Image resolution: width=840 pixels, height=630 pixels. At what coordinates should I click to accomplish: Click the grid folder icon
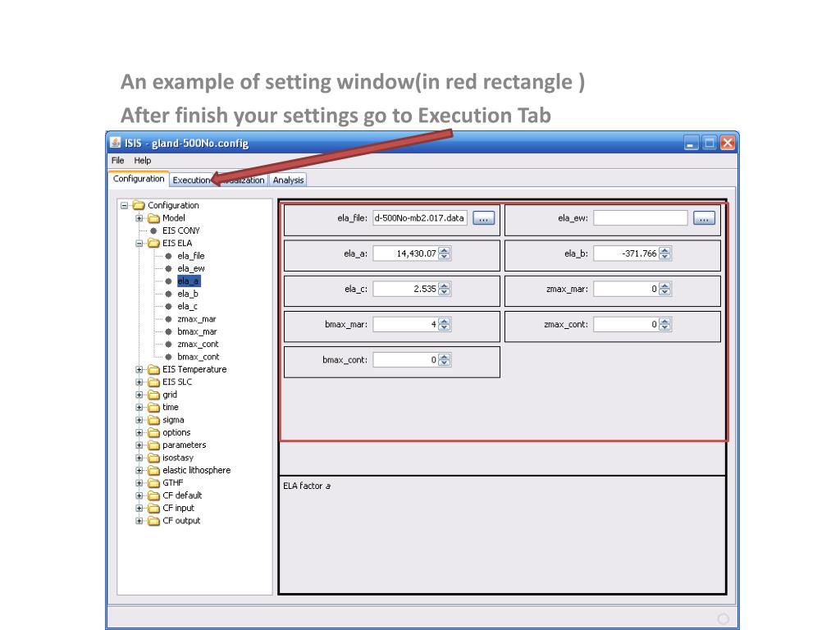click(x=153, y=395)
